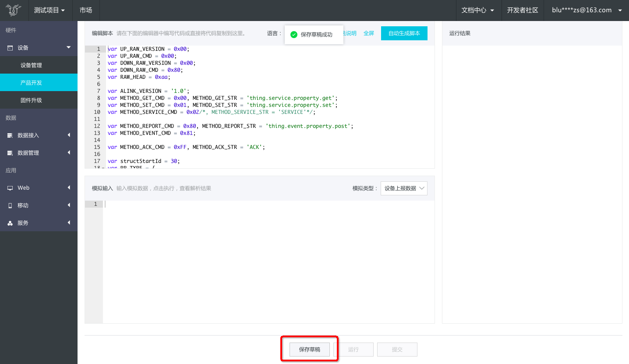The image size is (629, 364).
Task: Open the 文档中心 dropdown menu
Action: [x=479, y=10]
